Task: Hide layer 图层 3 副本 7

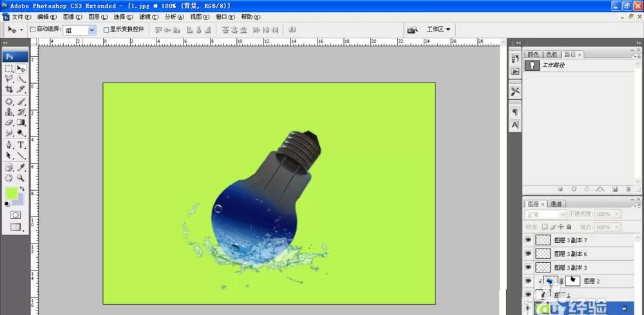Action: pos(528,240)
